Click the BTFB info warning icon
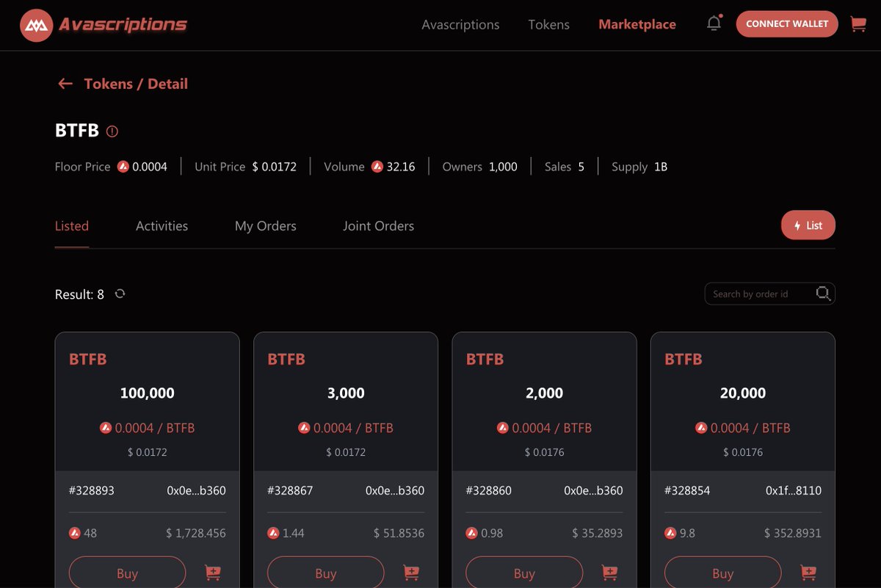The width and height of the screenshot is (881, 588). coord(112,131)
